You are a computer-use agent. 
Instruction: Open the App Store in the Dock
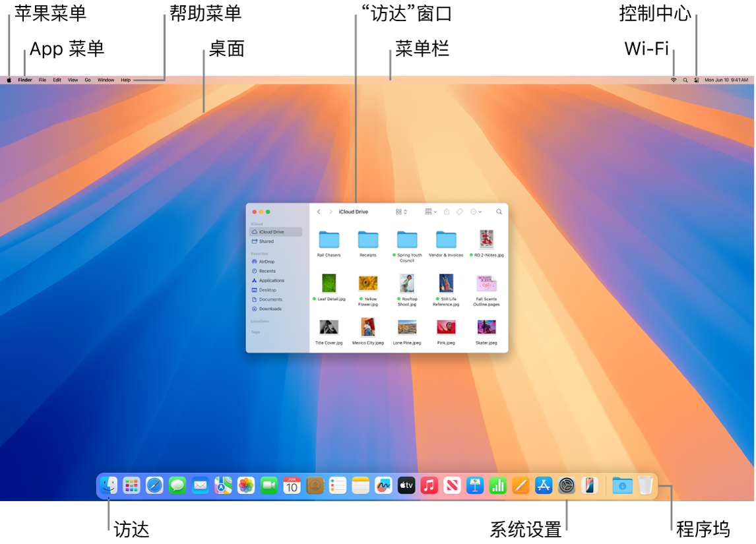click(544, 486)
